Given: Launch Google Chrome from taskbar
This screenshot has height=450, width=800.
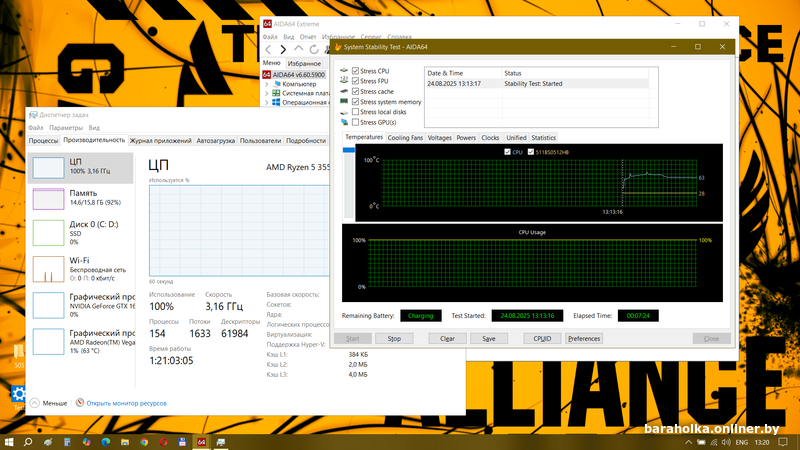Looking at the screenshot, I should (144, 442).
